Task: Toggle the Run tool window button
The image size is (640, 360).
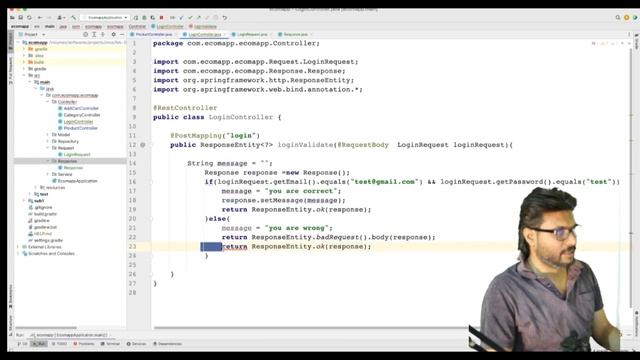Action: tap(39, 344)
